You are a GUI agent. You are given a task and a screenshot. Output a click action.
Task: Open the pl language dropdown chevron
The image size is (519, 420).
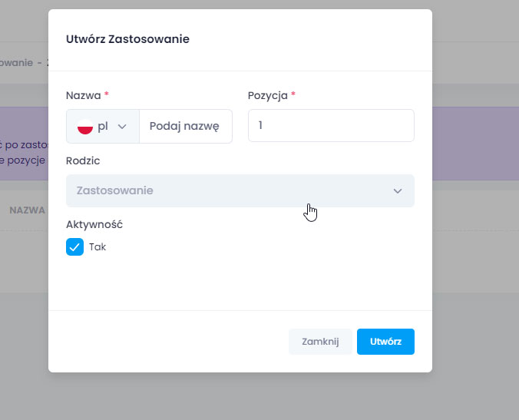[x=121, y=127]
